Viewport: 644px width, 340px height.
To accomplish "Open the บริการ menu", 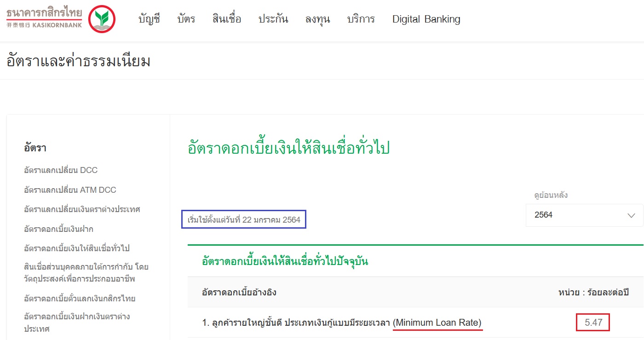I will (x=361, y=19).
